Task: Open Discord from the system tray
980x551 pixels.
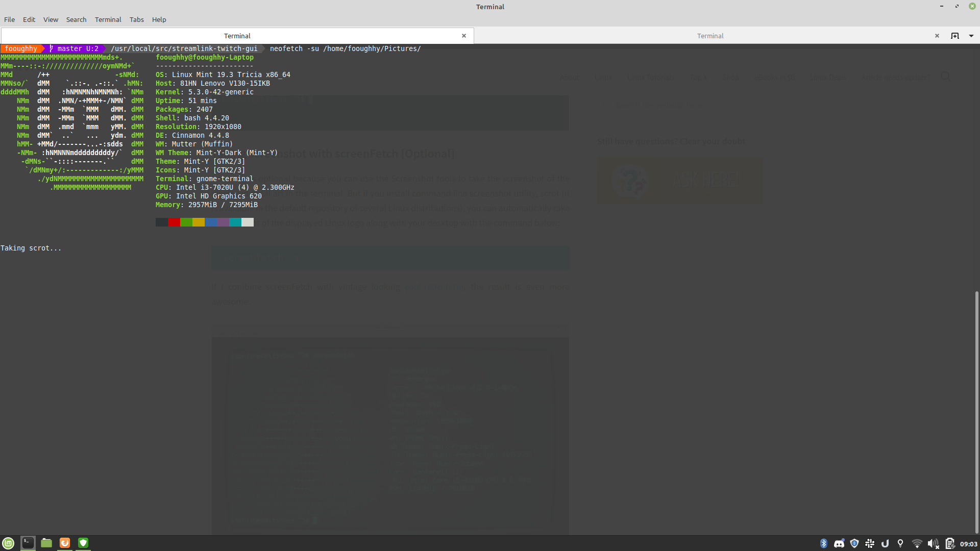Action: 839,544
